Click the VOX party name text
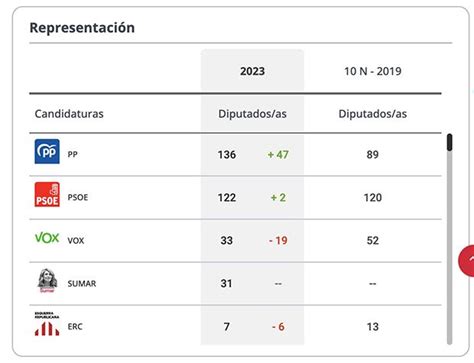The height and width of the screenshot is (363, 474). click(x=76, y=240)
